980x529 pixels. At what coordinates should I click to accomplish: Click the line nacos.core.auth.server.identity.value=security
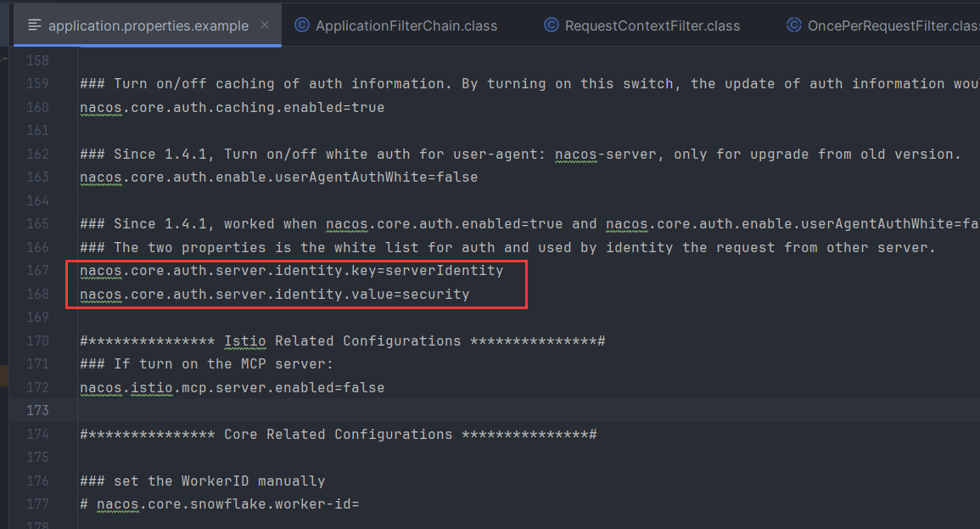274,294
